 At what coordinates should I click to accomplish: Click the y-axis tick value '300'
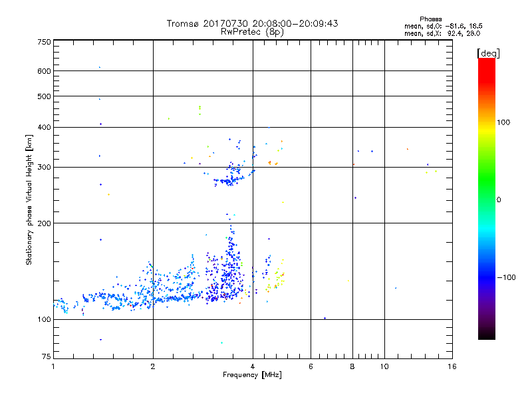coord(44,168)
